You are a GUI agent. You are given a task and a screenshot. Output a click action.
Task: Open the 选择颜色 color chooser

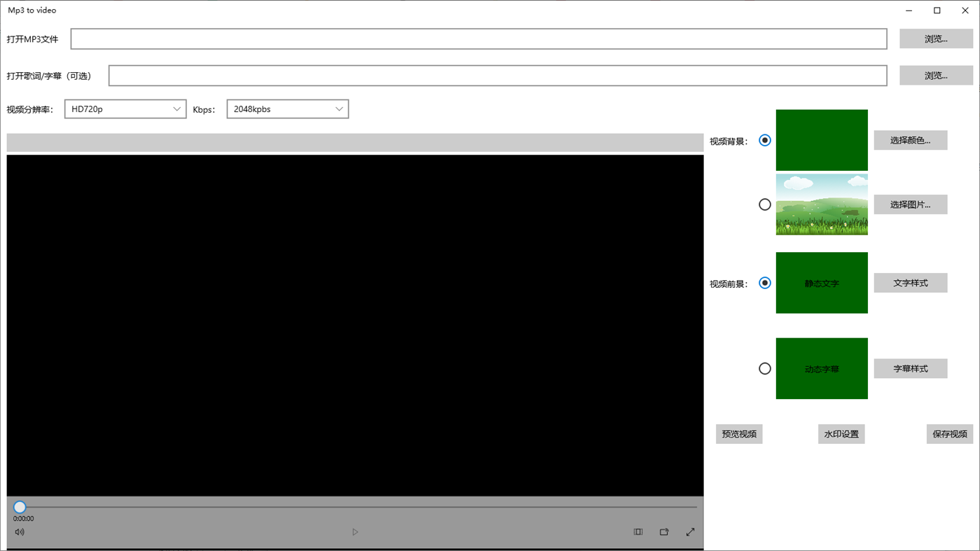tap(910, 140)
